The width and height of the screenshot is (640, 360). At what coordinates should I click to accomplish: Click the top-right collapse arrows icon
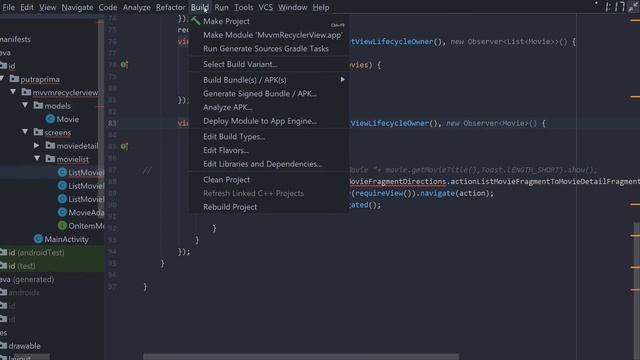[x=633, y=6]
